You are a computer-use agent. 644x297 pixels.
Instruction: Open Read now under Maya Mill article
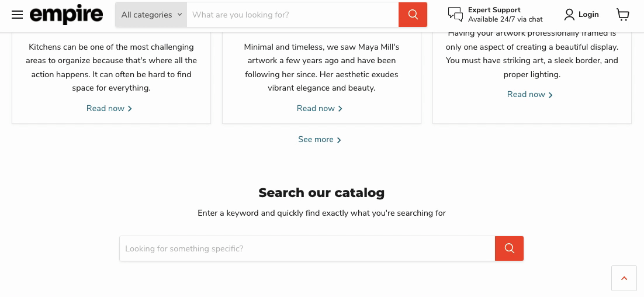(320, 109)
